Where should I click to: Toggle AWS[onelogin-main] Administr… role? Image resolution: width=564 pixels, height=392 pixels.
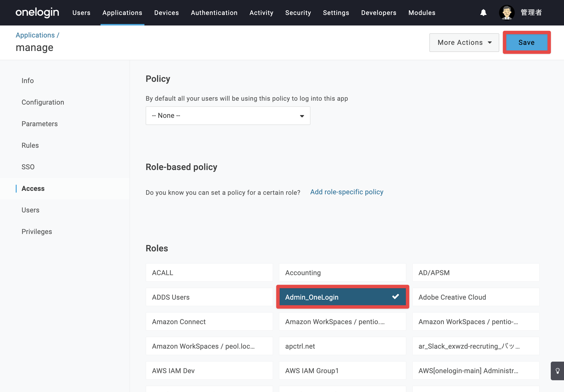pyautogui.click(x=476, y=371)
